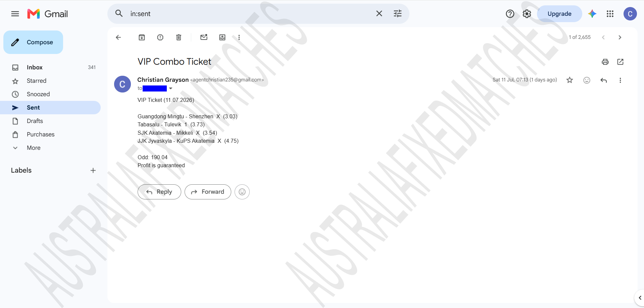Go back to the Sent list

pyautogui.click(x=118, y=37)
